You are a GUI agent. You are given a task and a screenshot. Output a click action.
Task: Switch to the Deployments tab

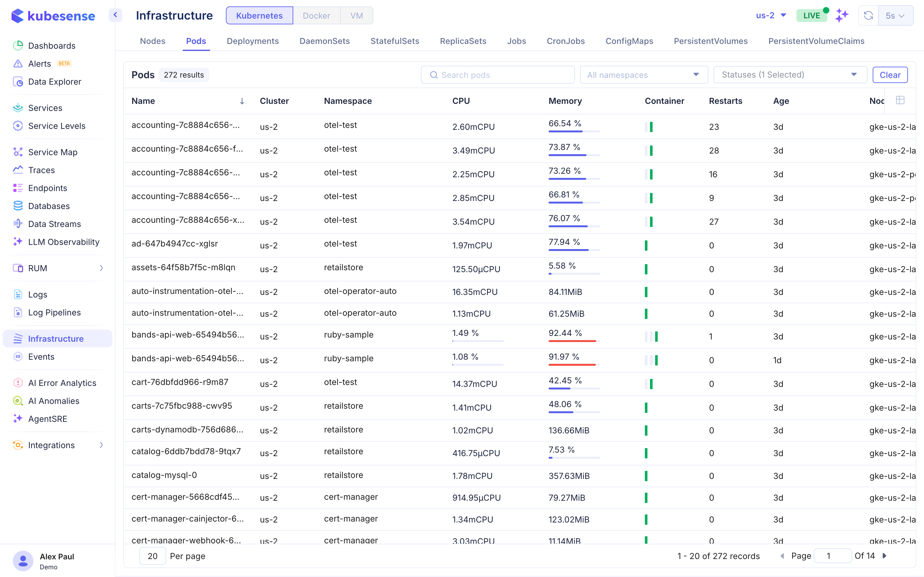click(252, 41)
